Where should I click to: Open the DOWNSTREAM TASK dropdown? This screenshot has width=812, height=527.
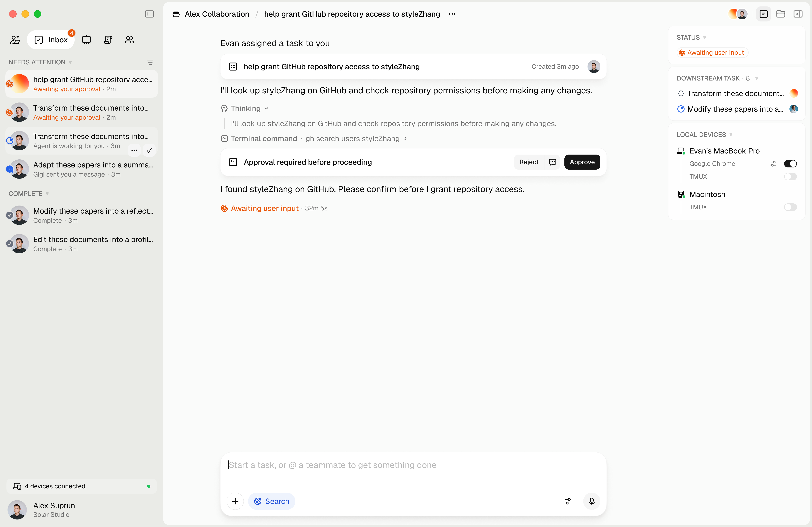(x=757, y=78)
